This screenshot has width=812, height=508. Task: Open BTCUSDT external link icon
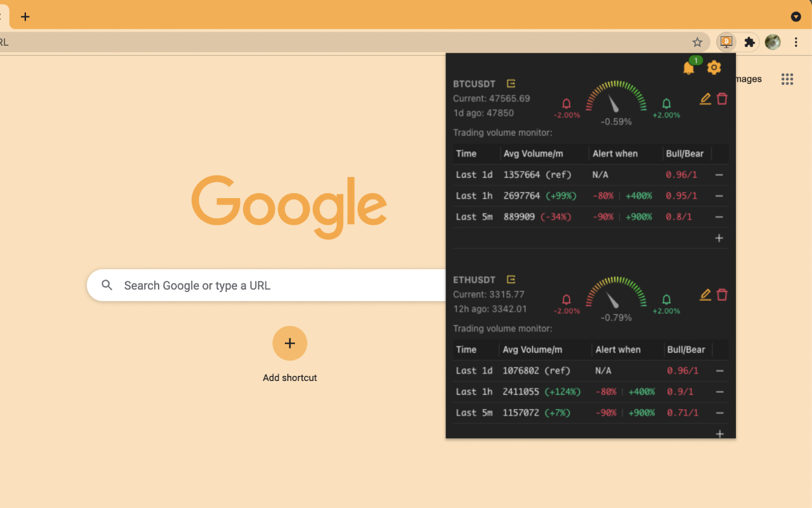coord(511,83)
